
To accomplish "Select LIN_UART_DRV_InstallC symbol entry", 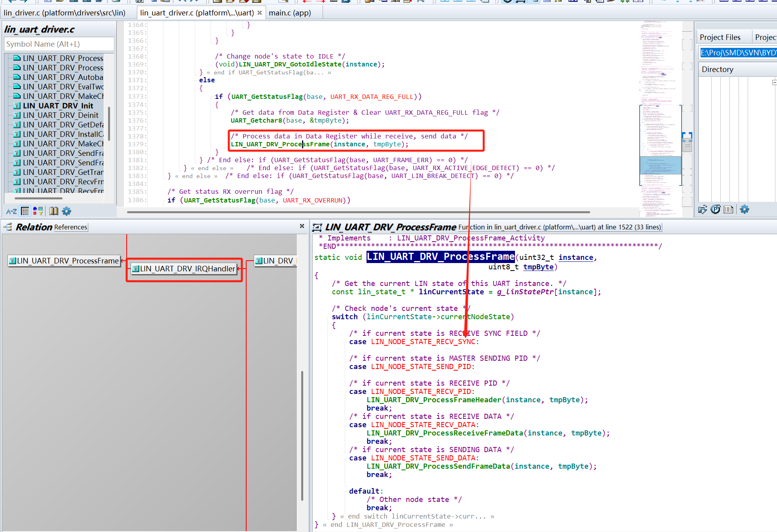I will point(58,134).
